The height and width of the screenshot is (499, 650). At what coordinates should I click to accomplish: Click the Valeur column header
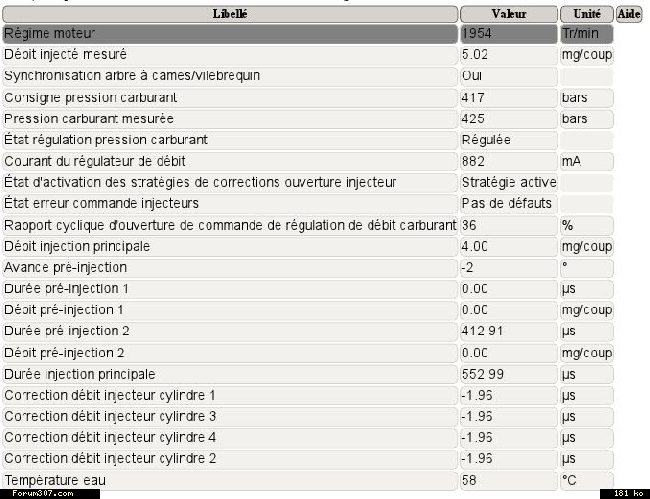(508, 14)
